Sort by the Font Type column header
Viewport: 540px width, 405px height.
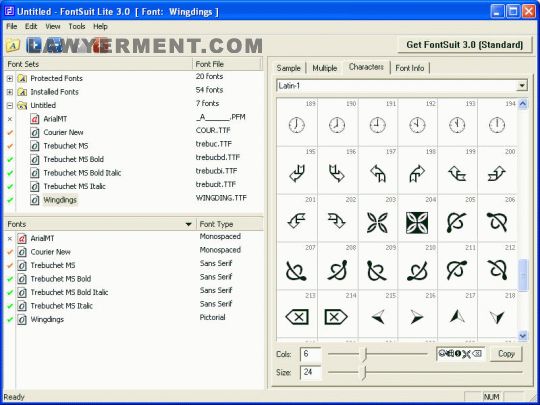coord(229,224)
